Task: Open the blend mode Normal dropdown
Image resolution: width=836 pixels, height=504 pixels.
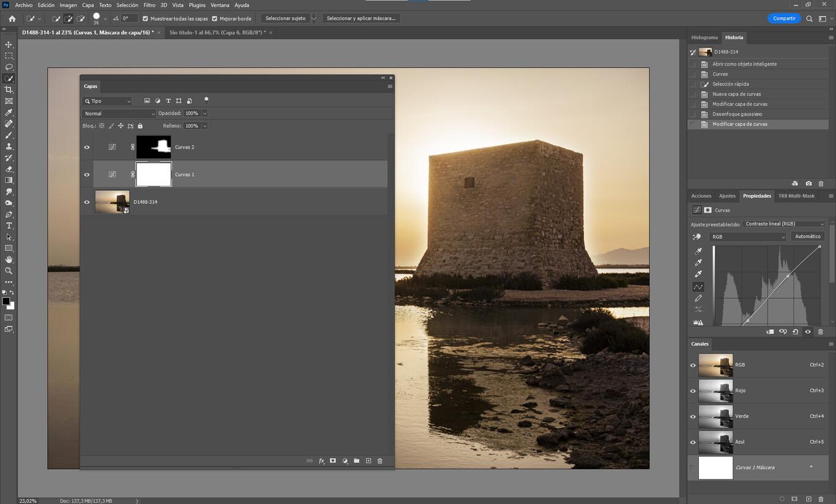Action: [119, 114]
